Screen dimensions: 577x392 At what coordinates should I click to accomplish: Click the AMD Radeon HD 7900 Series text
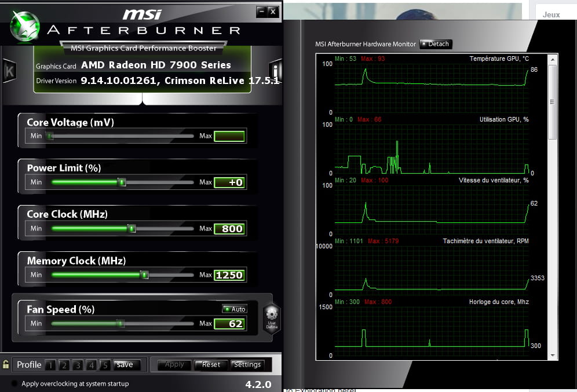coord(156,65)
